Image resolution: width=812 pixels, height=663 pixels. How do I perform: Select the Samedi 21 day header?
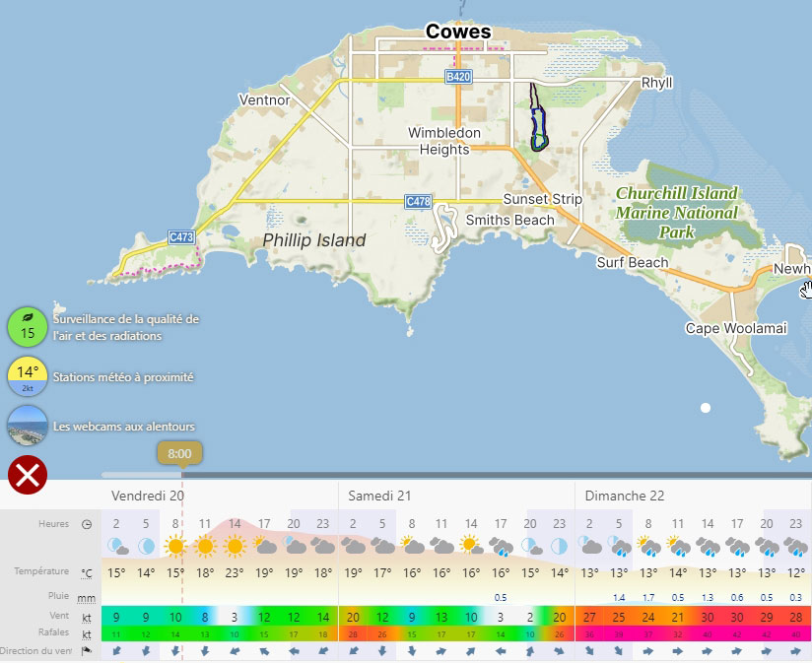coord(379,495)
